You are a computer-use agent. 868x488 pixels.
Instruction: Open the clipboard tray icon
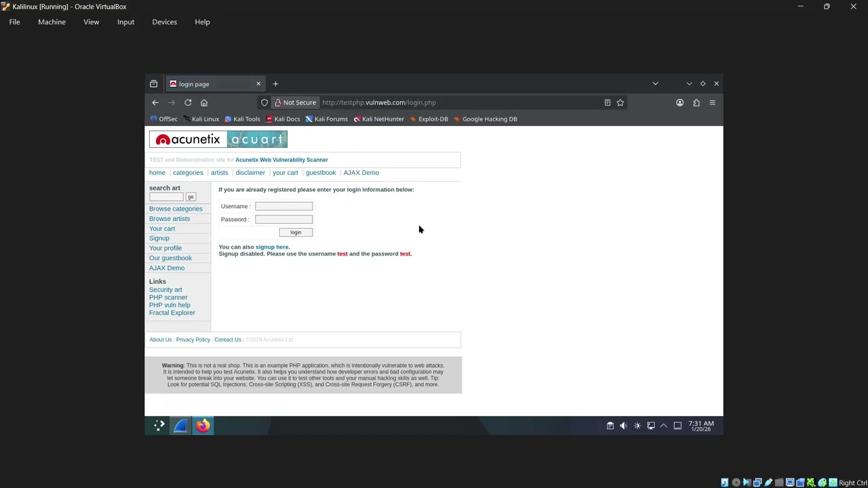[x=610, y=426]
